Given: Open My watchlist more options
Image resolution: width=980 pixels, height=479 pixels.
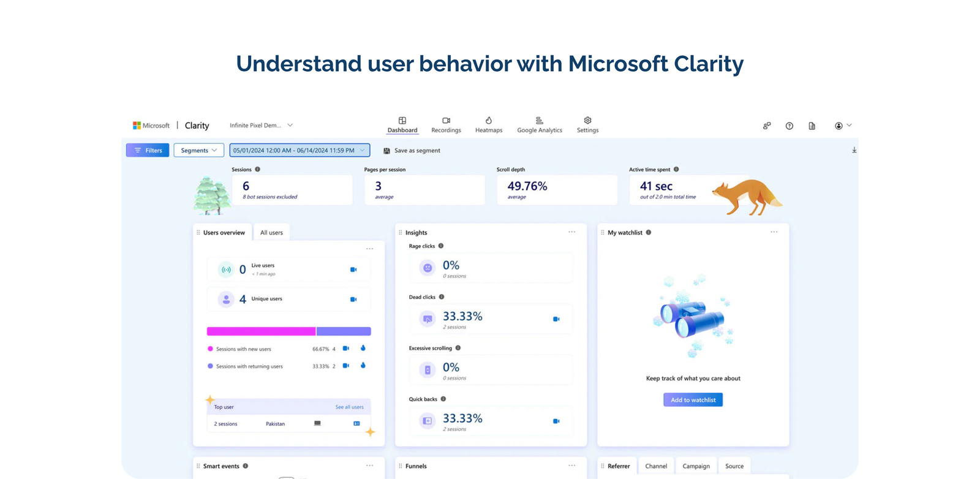Looking at the screenshot, I should pyautogui.click(x=774, y=232).
